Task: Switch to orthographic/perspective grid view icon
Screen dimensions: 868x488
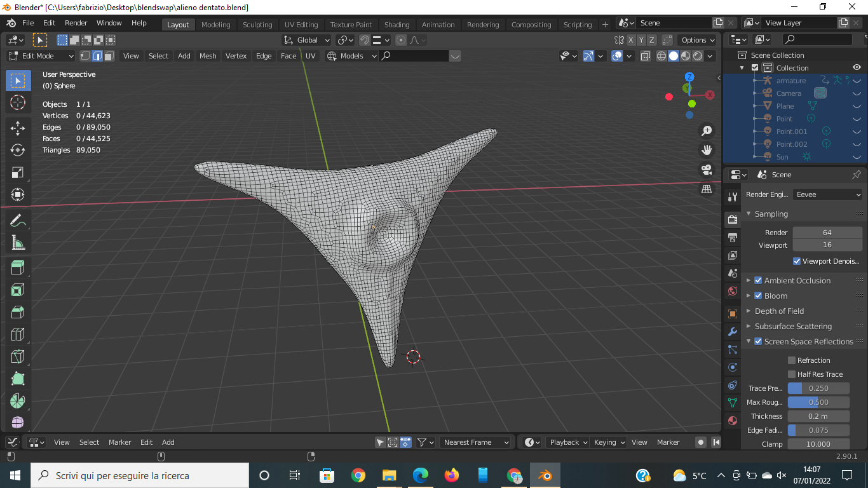Action: (x=707, y=189)
